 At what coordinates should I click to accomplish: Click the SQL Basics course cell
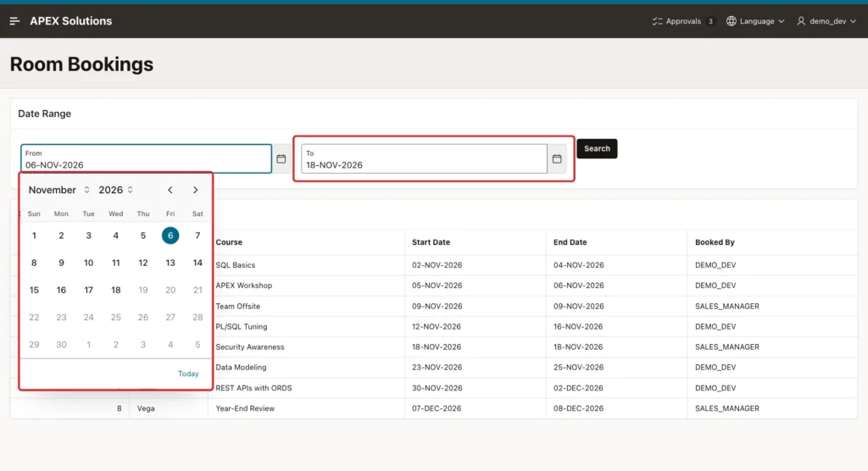[307, 265]
